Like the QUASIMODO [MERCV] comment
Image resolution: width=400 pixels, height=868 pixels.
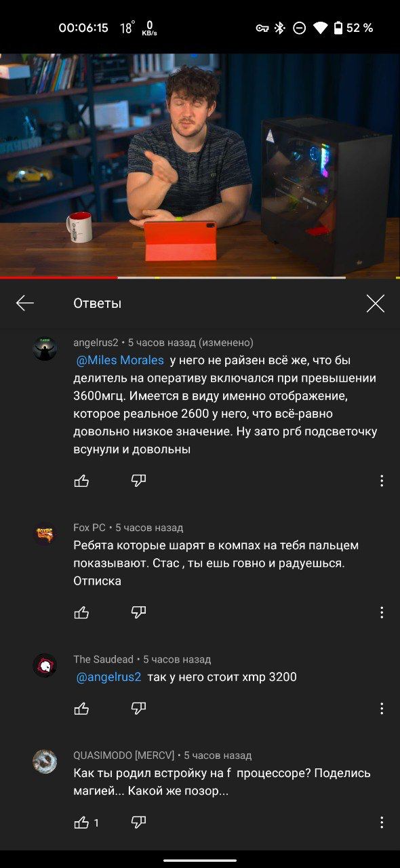click(x=81, y=823)
